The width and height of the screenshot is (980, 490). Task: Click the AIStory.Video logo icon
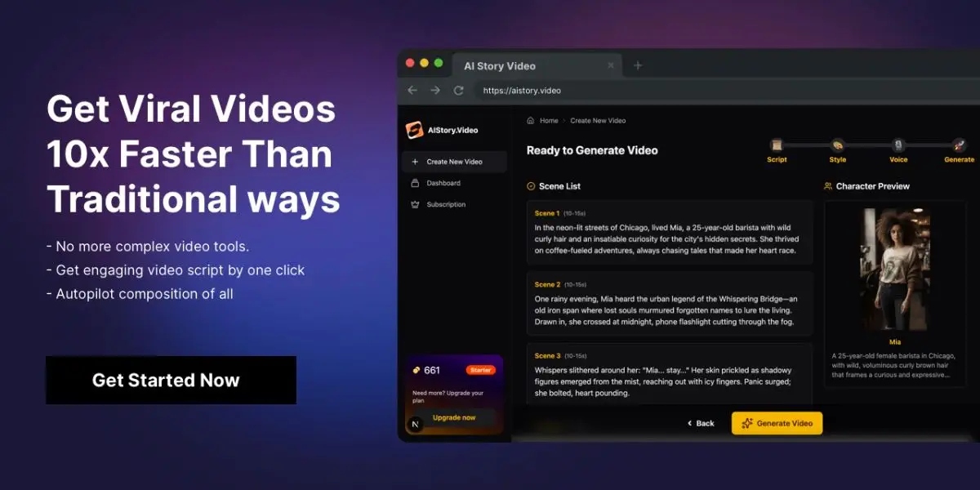(x=415, y=130)
